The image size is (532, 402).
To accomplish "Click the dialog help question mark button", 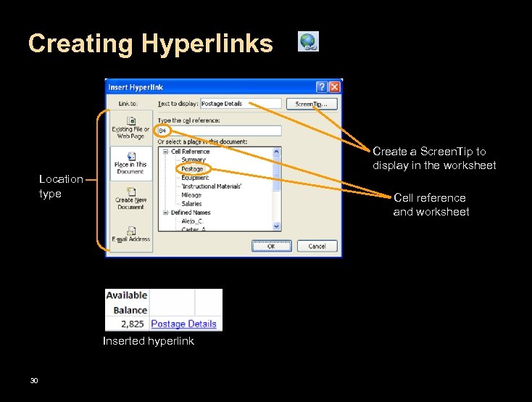I will click(x=322, y=87).
